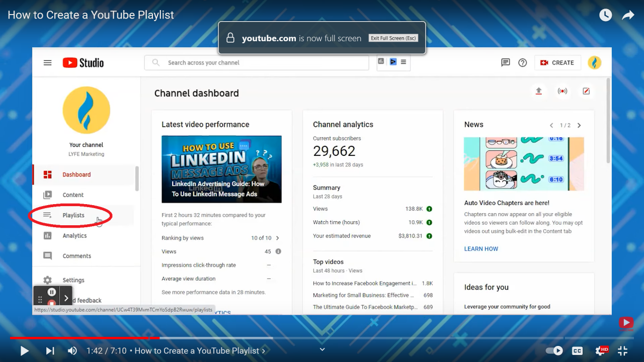Image resolution: width=644 pixels, height=362 pixels.
Task: Expand Ranking by views chevron
Action: pyautogui.click(x=277, y=238)
